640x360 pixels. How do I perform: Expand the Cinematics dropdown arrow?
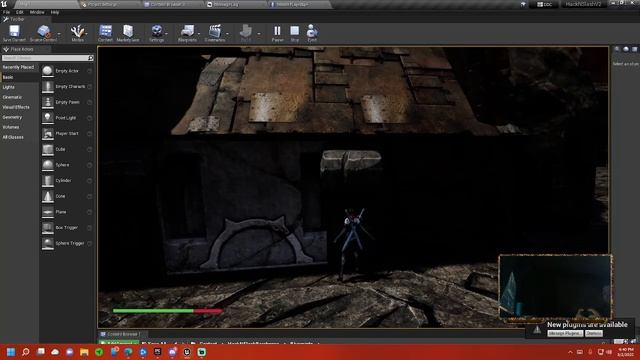coord(227,33)
